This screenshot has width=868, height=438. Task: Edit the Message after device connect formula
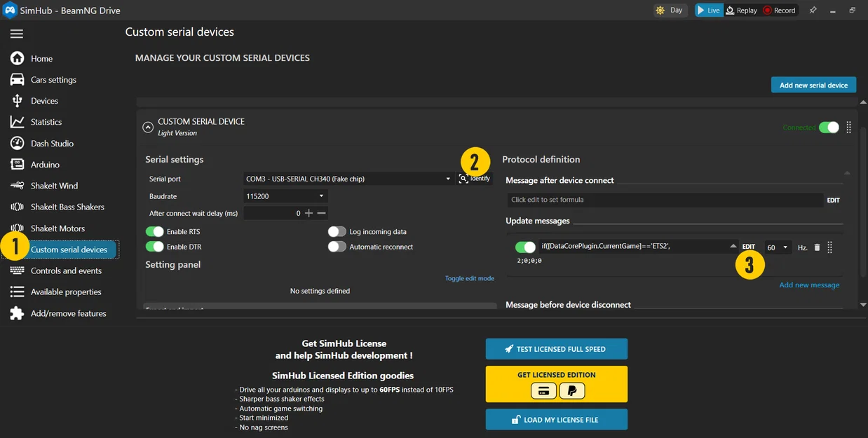833,200
